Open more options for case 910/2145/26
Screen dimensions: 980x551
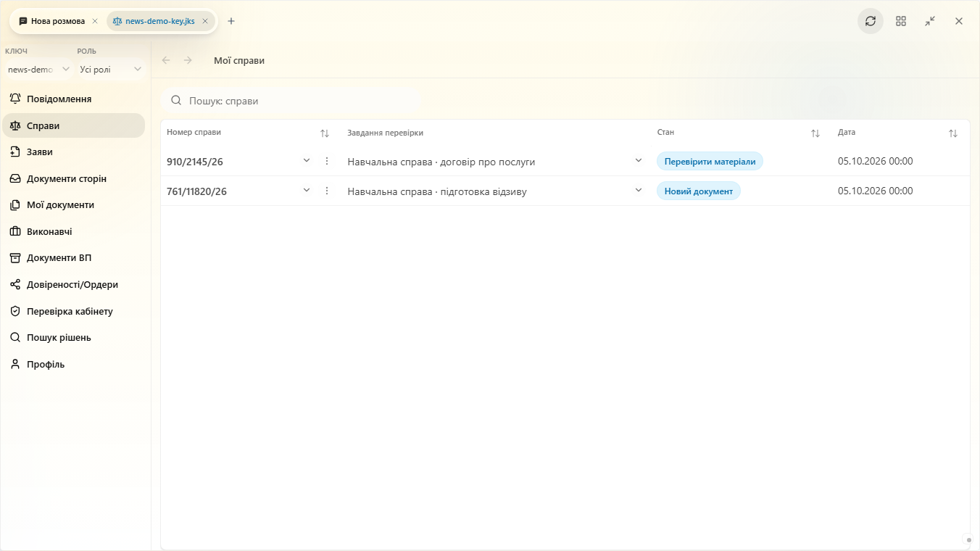(x=327, y=161)
